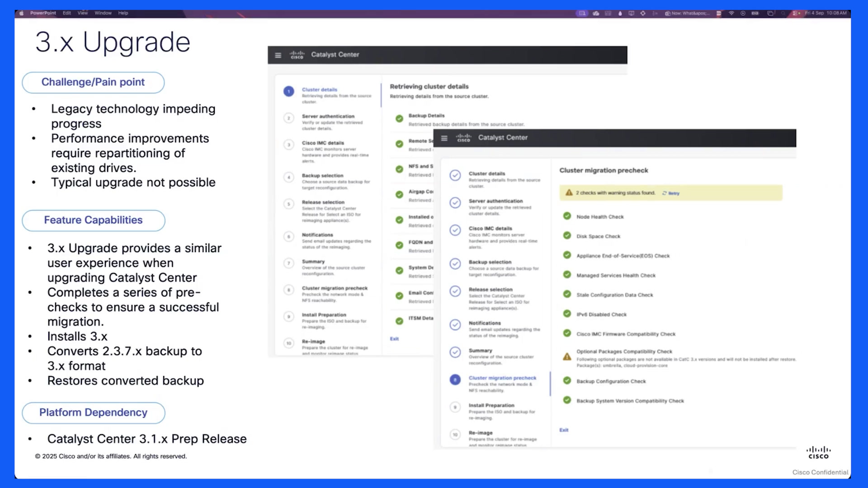Open the Apple menu
Screen dimensions: 868x488
(x=21, y=13)
